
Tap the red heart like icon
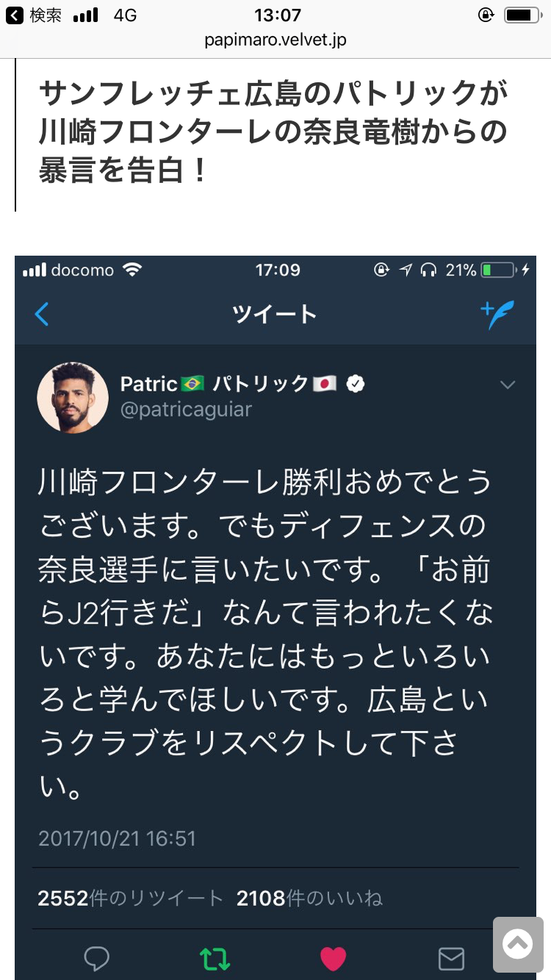coord(333,958)
